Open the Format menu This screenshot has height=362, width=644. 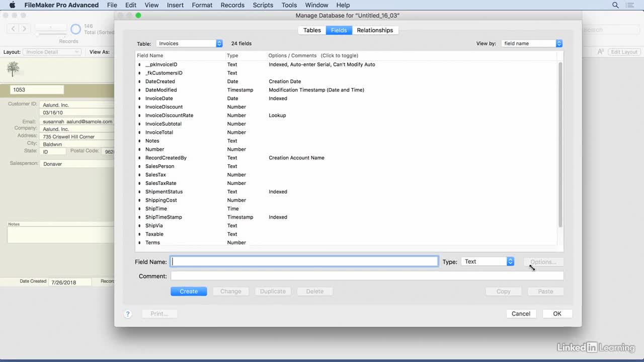202,5
